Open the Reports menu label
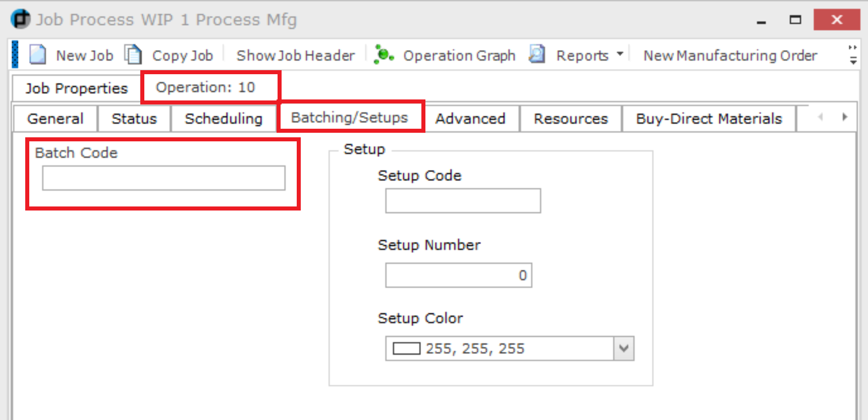Image resolution: width=868 pixels, height=420 pixels. point(582,56)
